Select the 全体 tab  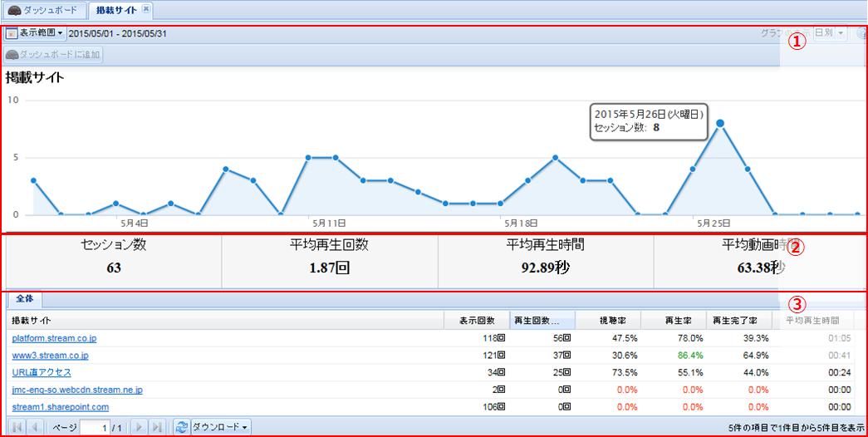(x=25, y=299)
